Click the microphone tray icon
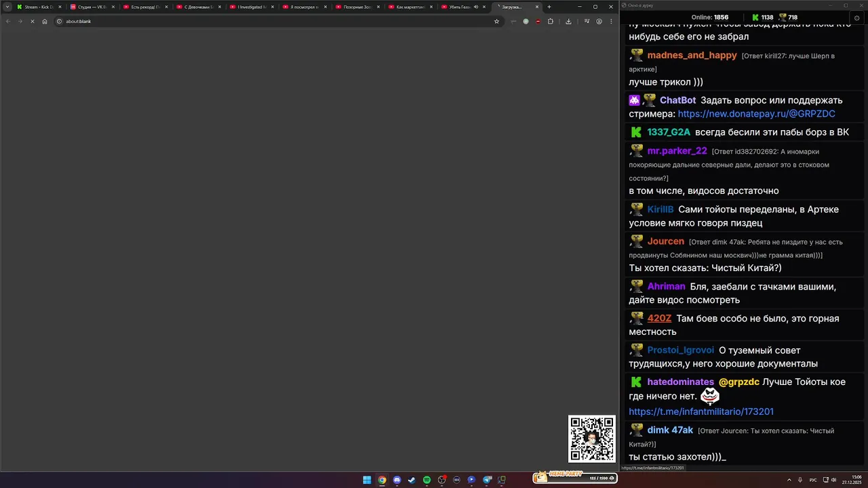The width and height of the screenshot is (868, 488). [800, 480]
